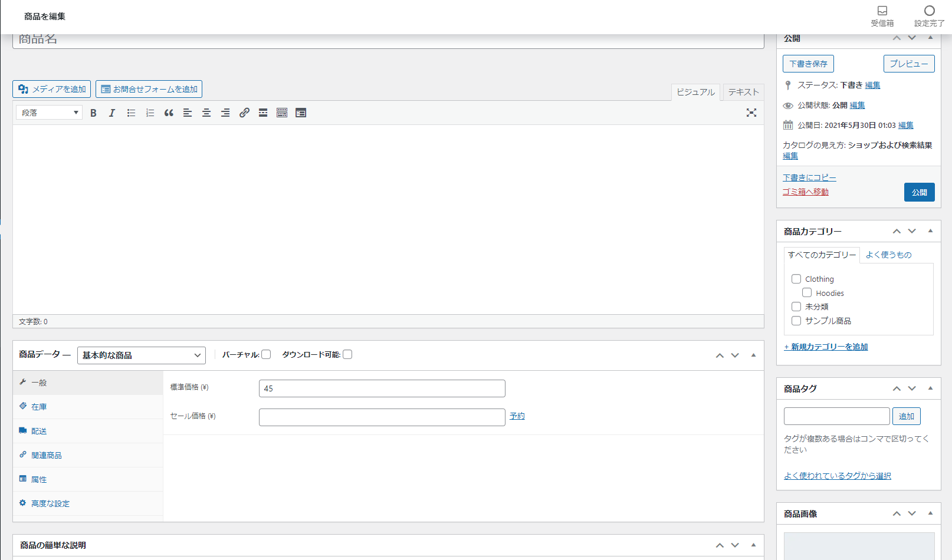Open the 一般 product data tab
Viewport: 952px width, 560px height.
click(88, 383)
